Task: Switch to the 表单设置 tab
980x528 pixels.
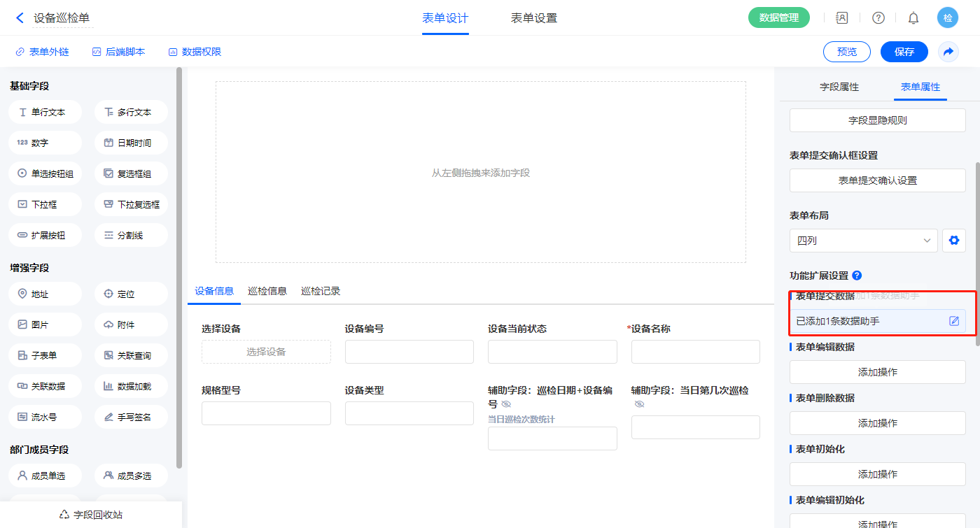Action: tap(533, 18)
